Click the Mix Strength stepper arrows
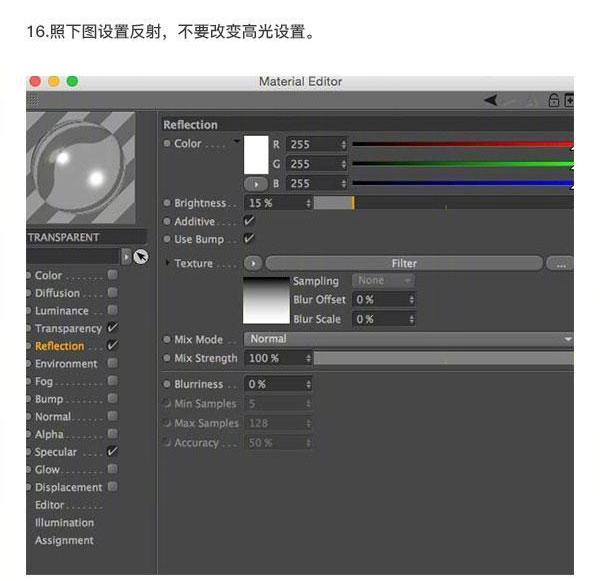This screenshot has width=600, height=581. click(308, 358)
